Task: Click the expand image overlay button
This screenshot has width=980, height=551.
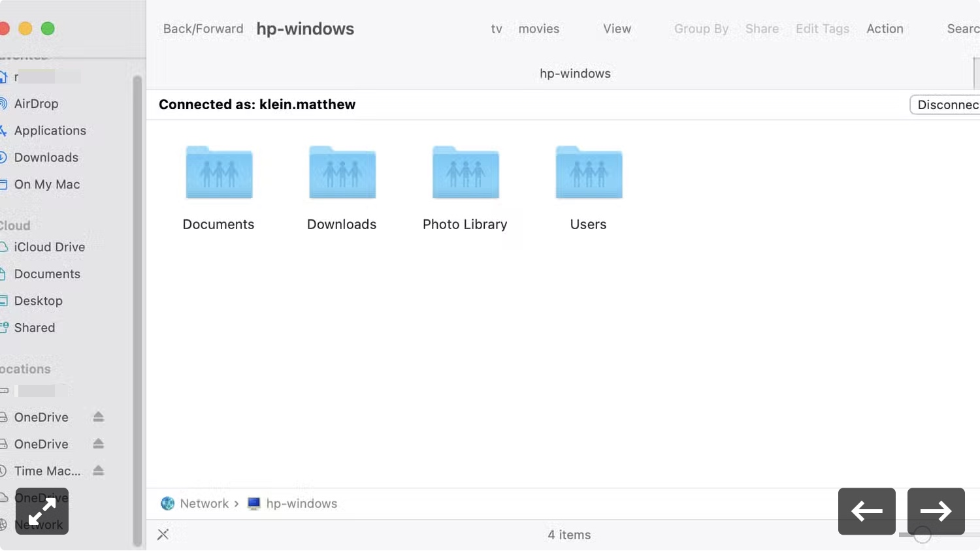Action: point(42,511)
